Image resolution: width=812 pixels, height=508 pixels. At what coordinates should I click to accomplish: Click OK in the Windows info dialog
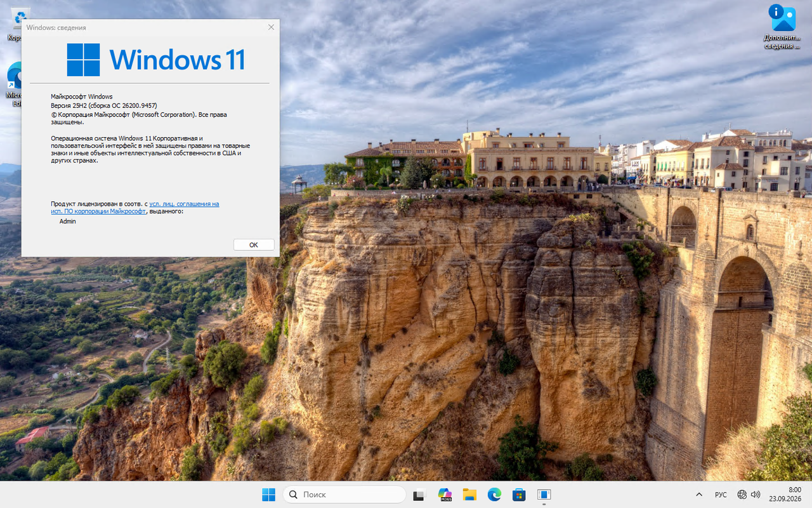pos(254,244)
